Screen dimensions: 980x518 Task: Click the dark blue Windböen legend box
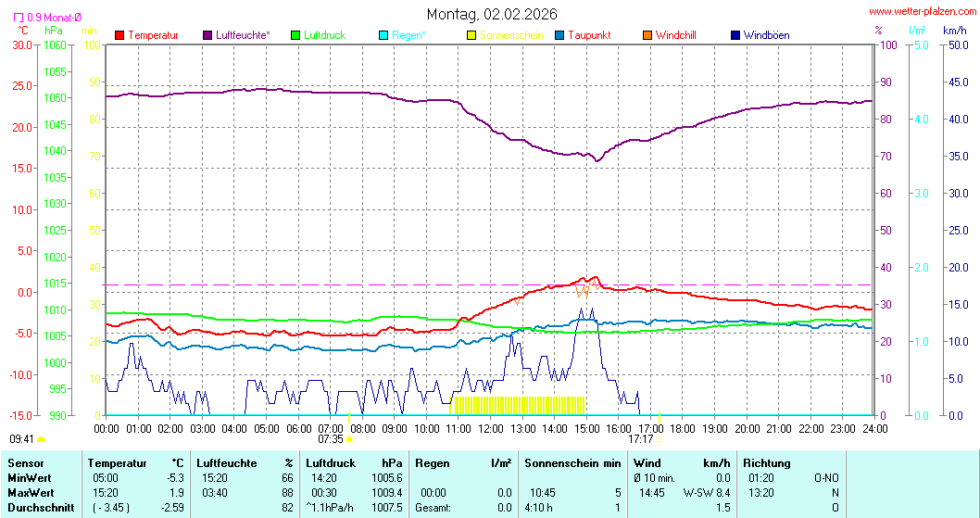pyautogui.click(x=735, y=35)
